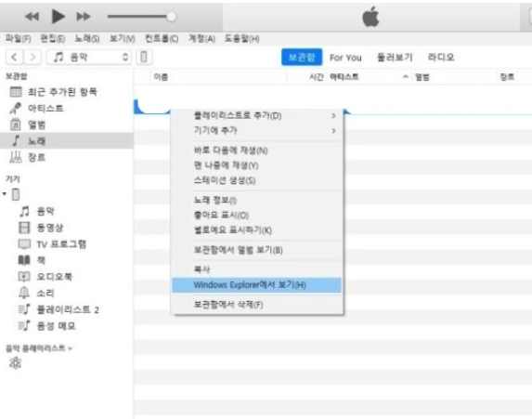Screen dimensions: 532x419
Task: Choose 노래 정보(I) menu entry
Action: (x=257, y=201)
